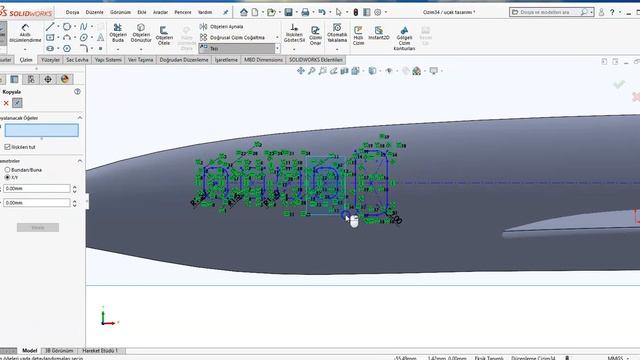Select the Arc sketch tool

[x=67, y=38]
